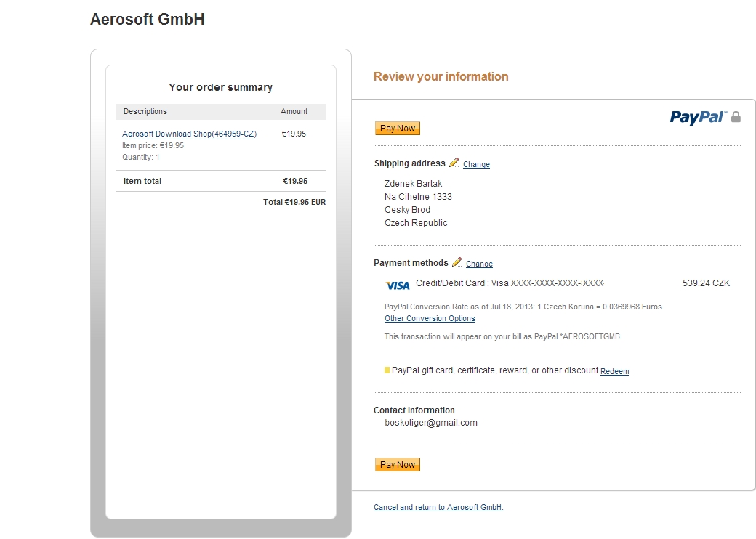Click the 539.24 CZK payment amount
This screenshot has width=756, height=539.
click(x=706, y=283)
